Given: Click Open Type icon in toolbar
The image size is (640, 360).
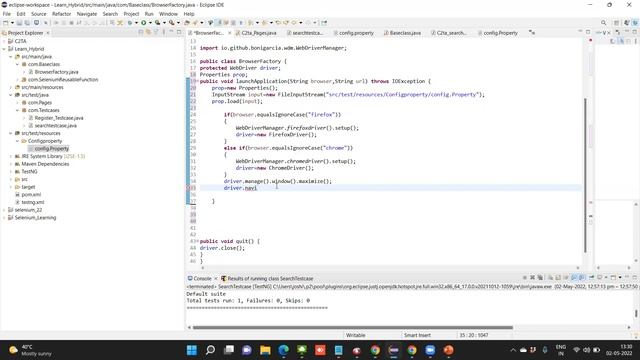Looking at the screenshot, I should [187, 23].
